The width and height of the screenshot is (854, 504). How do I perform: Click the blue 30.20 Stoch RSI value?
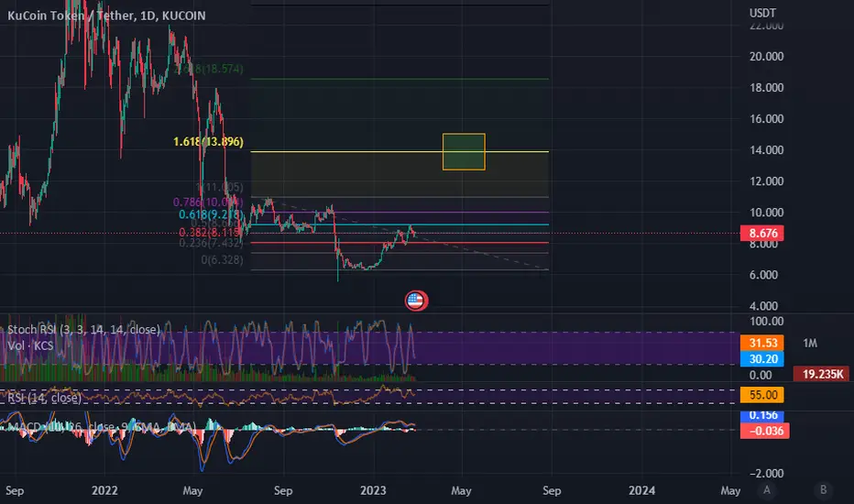[762, 358]
